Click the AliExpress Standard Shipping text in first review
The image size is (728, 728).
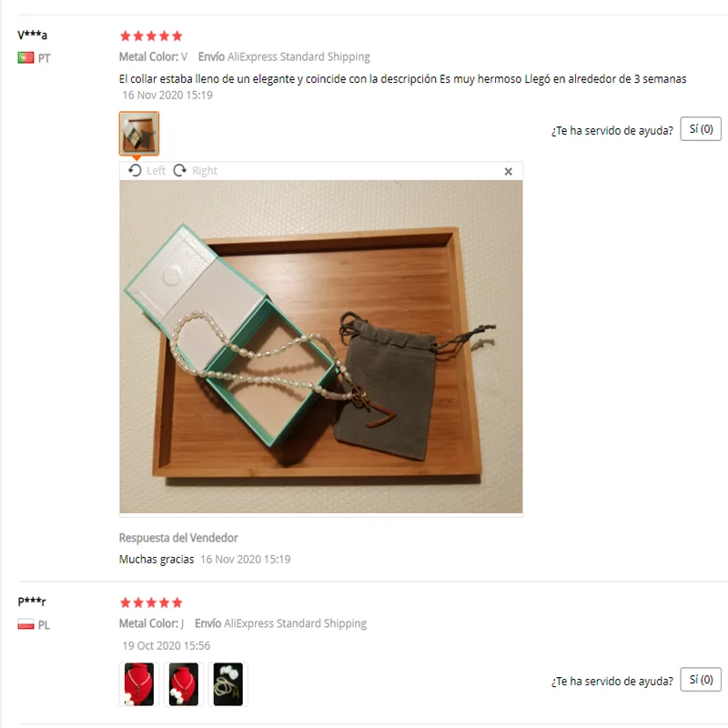298,56
